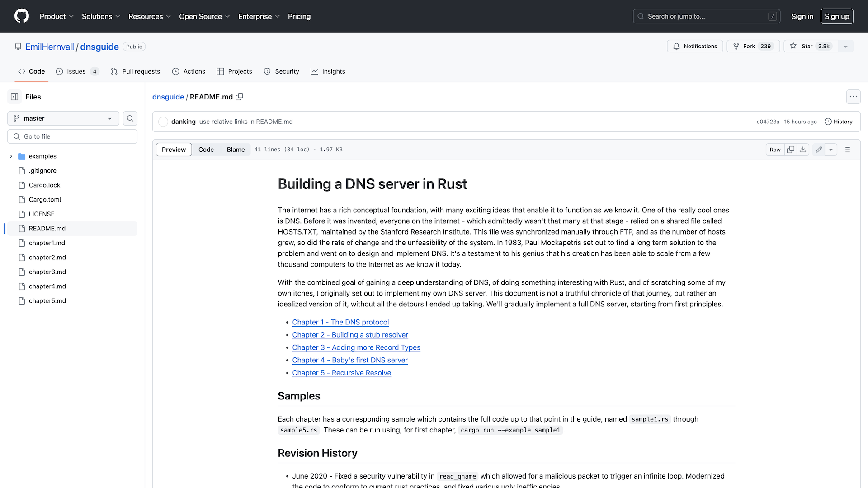This screenshot has width=868, height=488.
Task: Star the dnsguide repository
Action: tap(811, 46)
